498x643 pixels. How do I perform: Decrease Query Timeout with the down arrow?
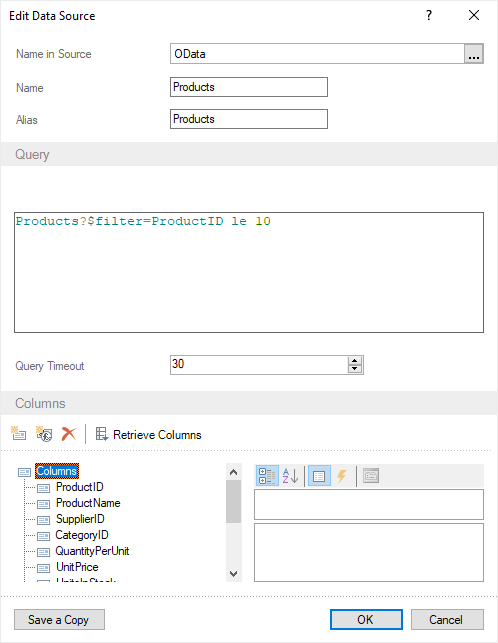coord(355,369)
